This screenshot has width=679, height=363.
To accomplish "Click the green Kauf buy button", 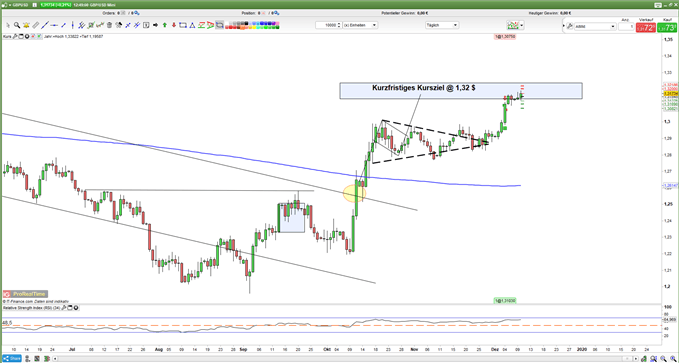I will click(667, 27).
